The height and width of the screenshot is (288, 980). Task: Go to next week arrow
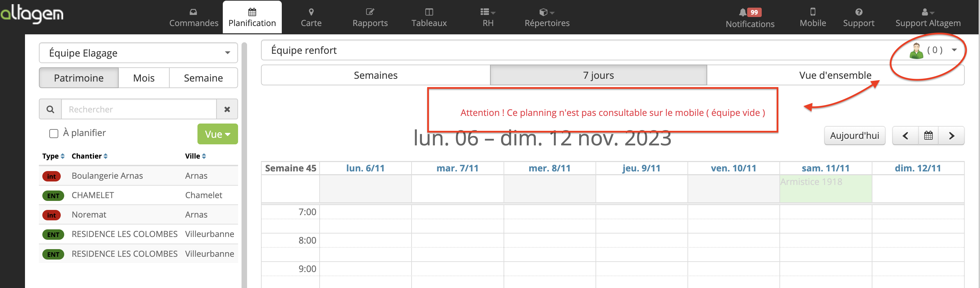(x=951, y=135)
